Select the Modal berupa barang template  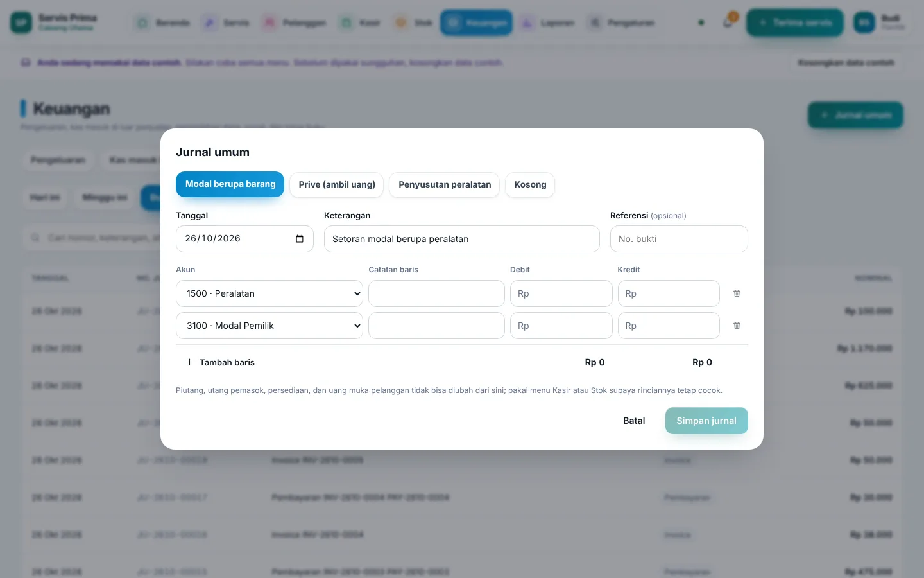[230, 184]
